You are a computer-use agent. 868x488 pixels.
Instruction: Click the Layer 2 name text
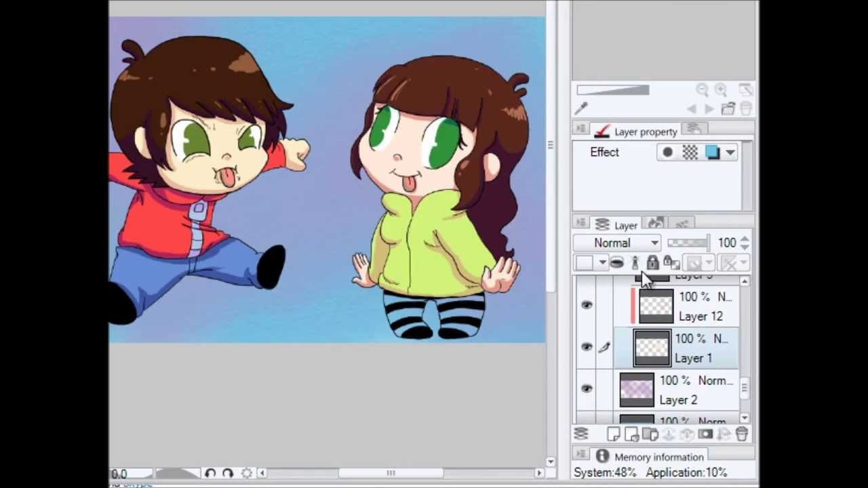[x=678, y=401]
